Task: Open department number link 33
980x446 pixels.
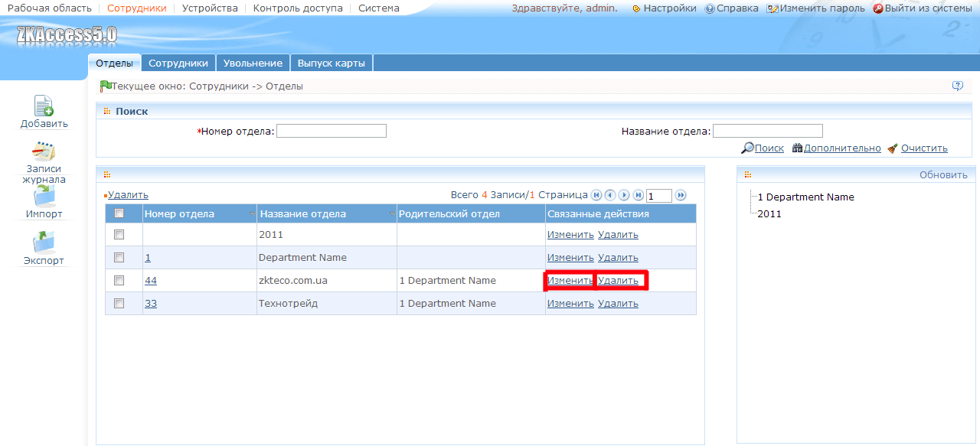Action: tap(151, 304)
